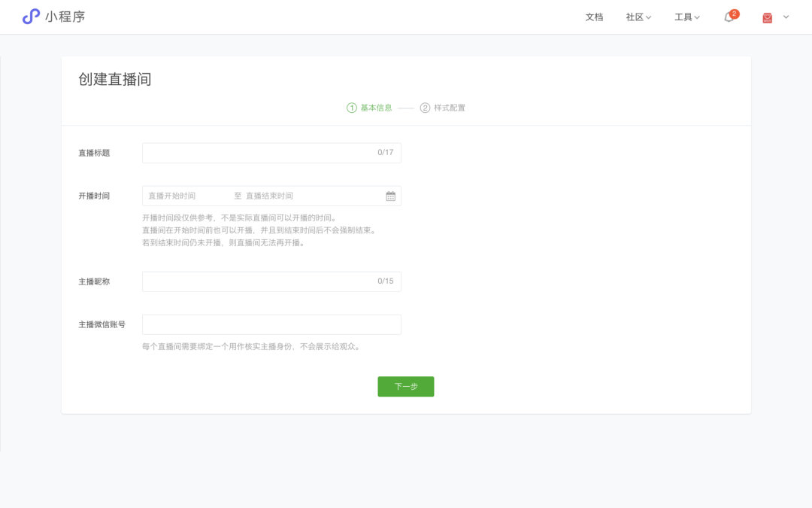Screen dimensions: 812x508
Task: Click the 小程序 logo icon
Action: (31, 17)
